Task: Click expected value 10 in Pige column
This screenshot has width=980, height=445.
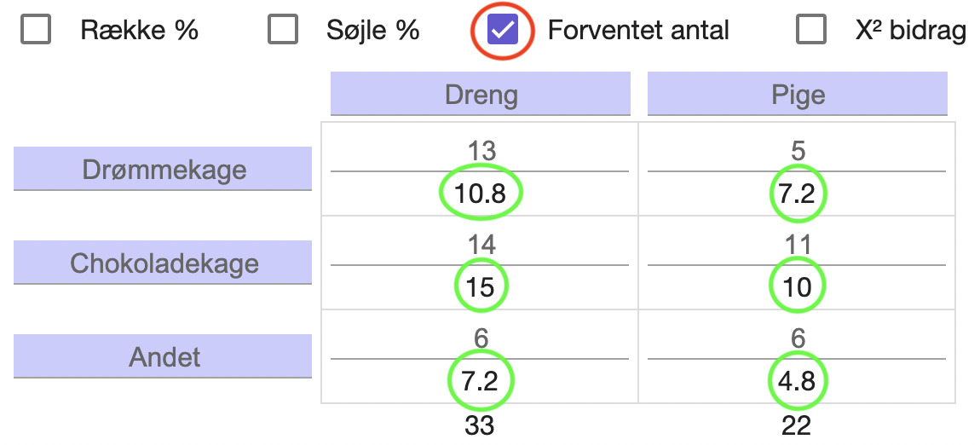Action: coord(798,287)
